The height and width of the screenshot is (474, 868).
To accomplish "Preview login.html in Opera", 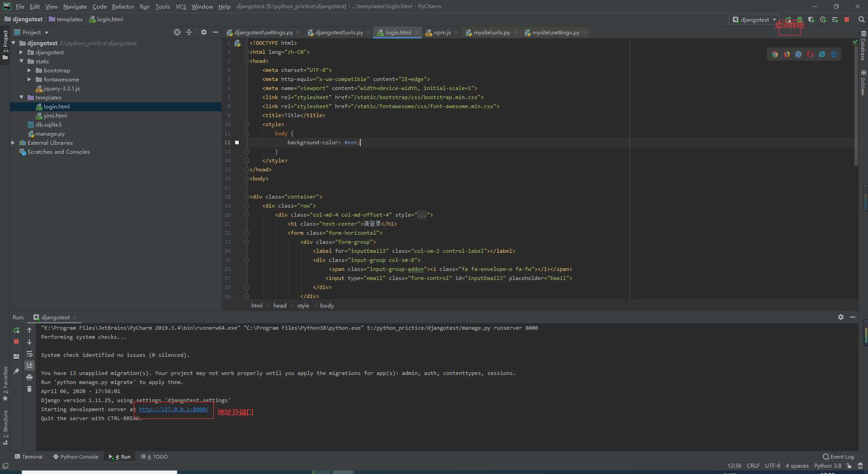I will (x=810, y=54).
